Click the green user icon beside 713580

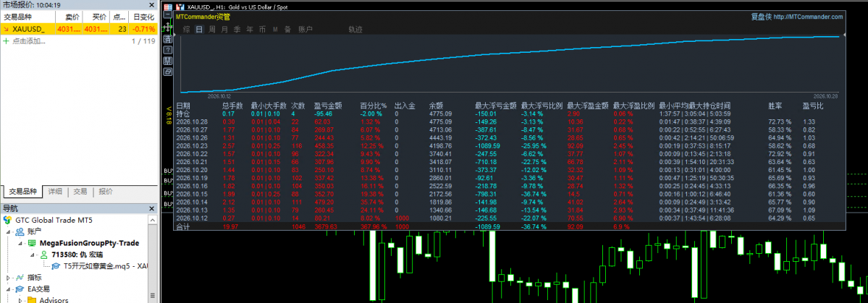point(43,255)
